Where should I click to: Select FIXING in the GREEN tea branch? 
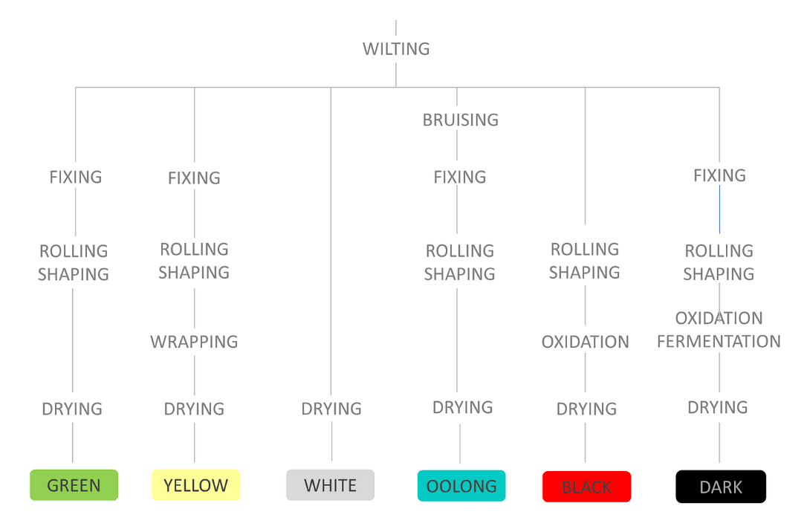75,177
